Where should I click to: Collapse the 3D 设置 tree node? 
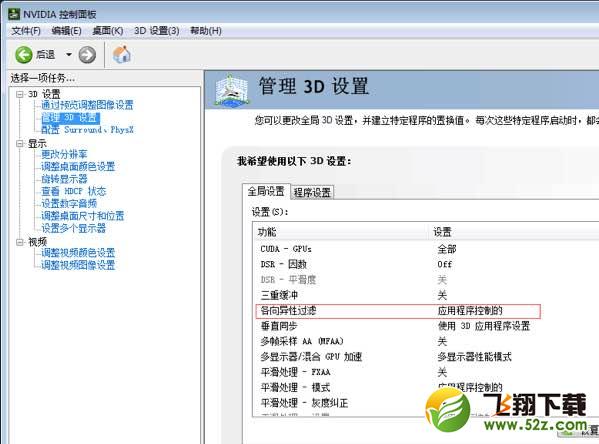click(19, 94)
